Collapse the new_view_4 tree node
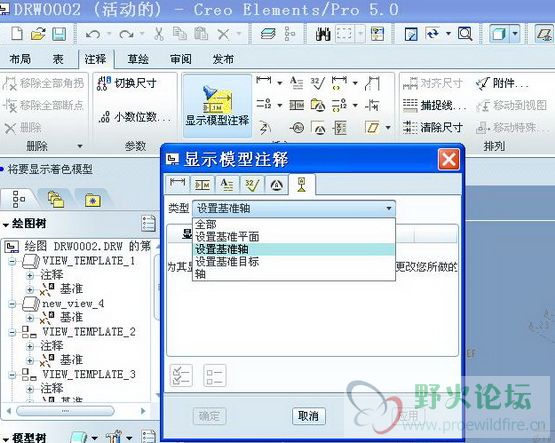Image resolution: width=555 pixels, height=443 pixels. pos(12,304)
